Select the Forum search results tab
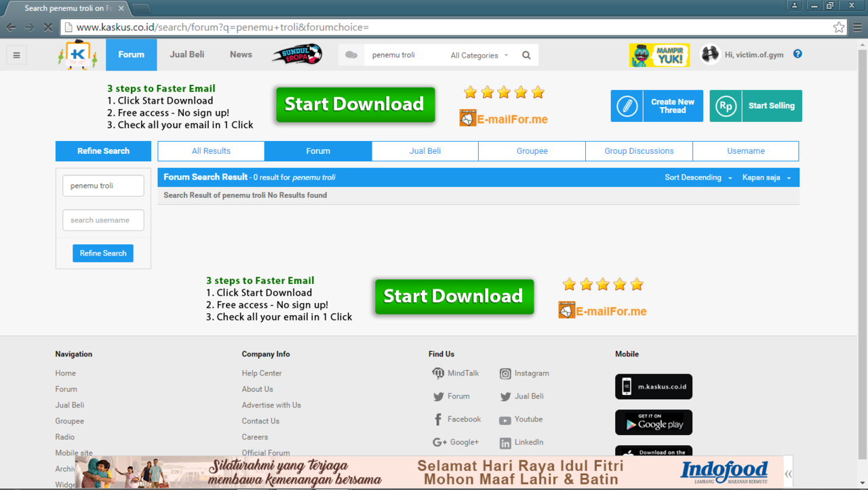Screen dimensions: 868x490 [x=318, y=151]
